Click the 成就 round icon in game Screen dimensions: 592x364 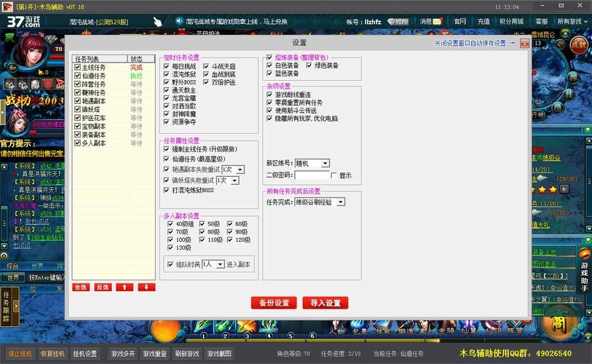(x=579, y=45)
